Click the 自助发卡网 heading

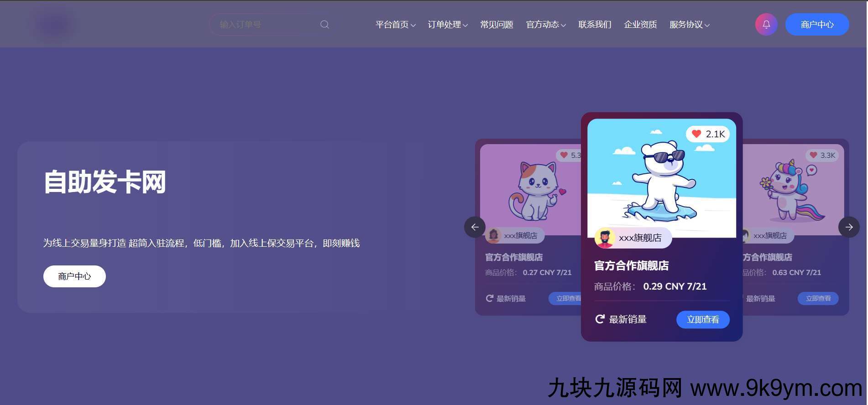point(105,182)
